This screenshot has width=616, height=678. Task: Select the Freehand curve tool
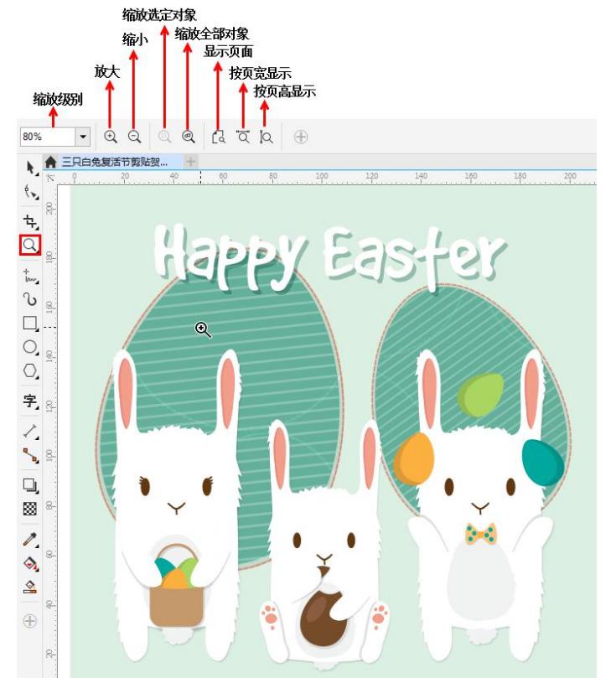29,274
